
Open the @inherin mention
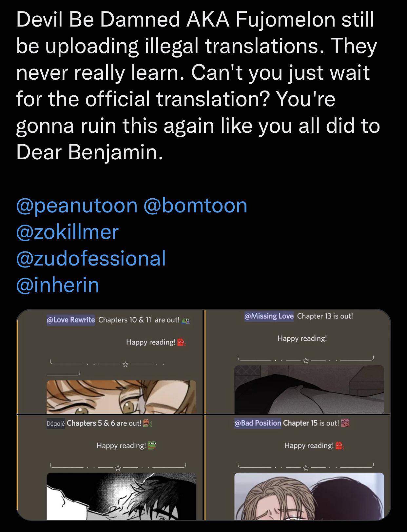[x=58, y=285]
